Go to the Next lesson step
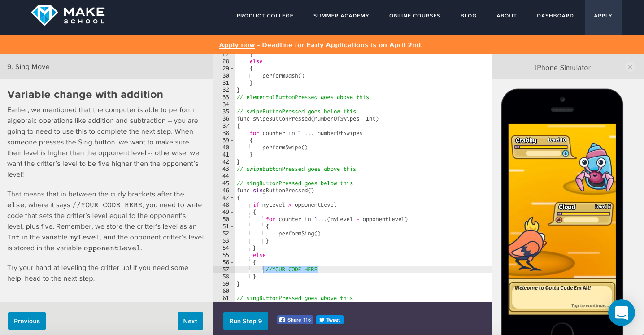Image resolution: width=644 pixels, height=335 pixels. pyautogui.click(x=190, y=321)
